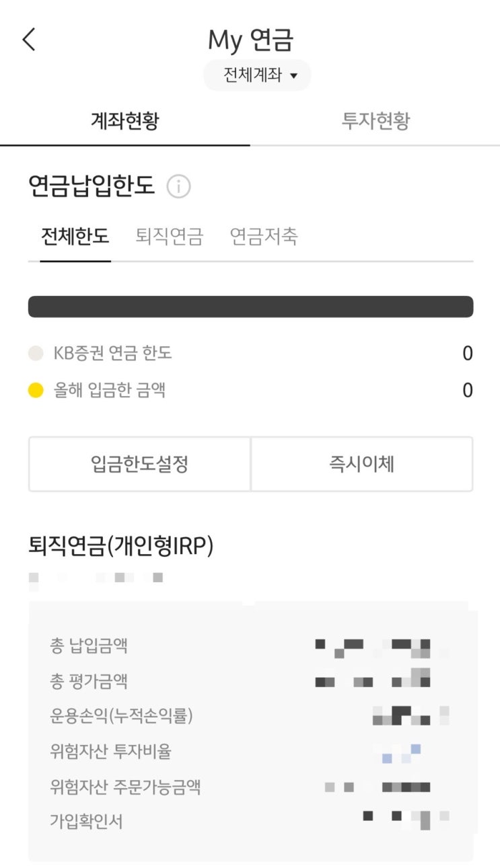
Task: Open 입금한도설정 button
Action: coord(139,464)
